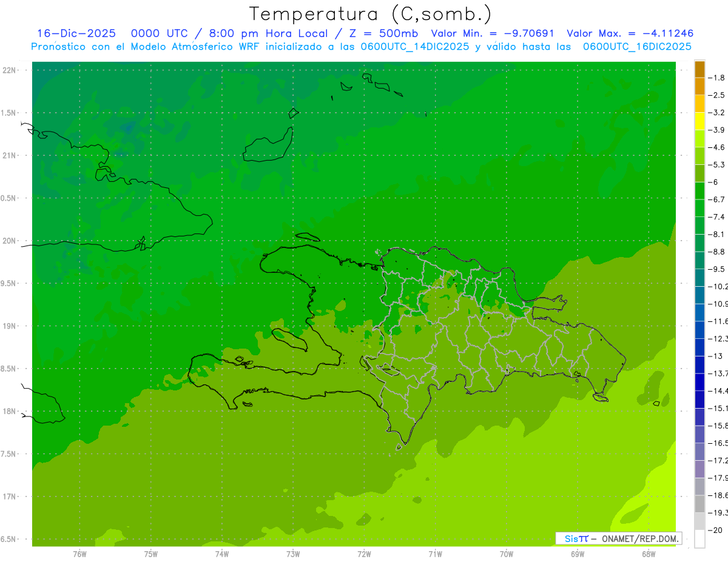Screen dimensions: 728x562
Task: Click the 73W longitude label
Action: point(293,554)
